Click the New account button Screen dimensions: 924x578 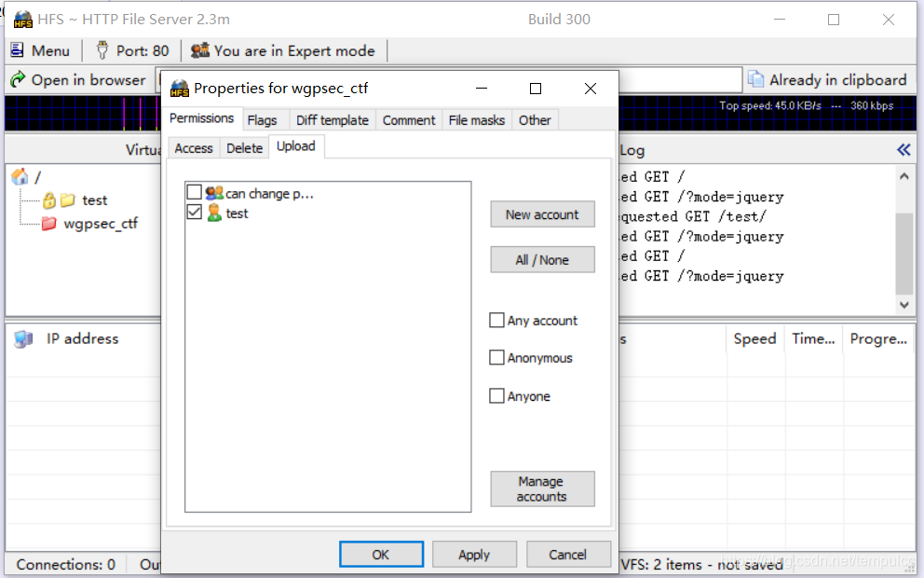pyautogui.click(x=542, y=214)
